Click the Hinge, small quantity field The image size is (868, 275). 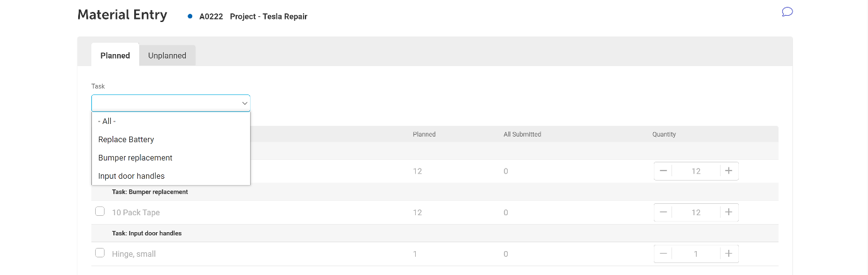click(x=696, y=254)
